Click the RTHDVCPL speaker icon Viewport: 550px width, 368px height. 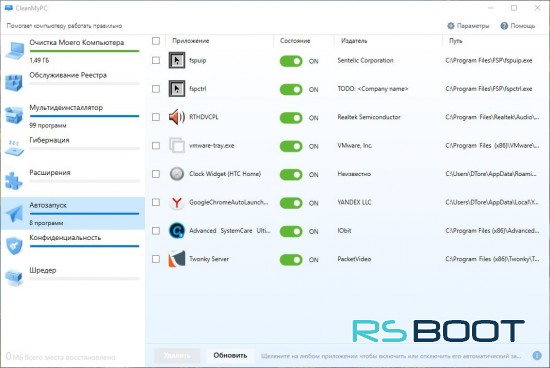[x=177, y=117]
